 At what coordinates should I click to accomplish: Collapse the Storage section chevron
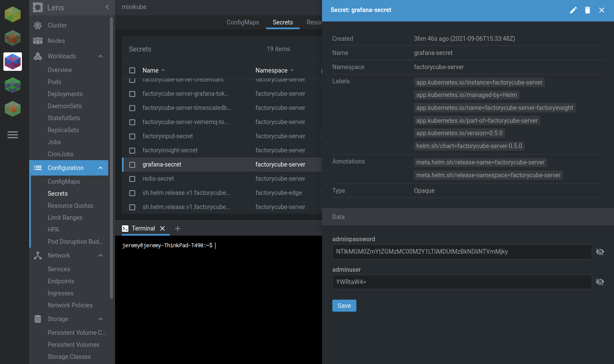(x=100, y=319)
